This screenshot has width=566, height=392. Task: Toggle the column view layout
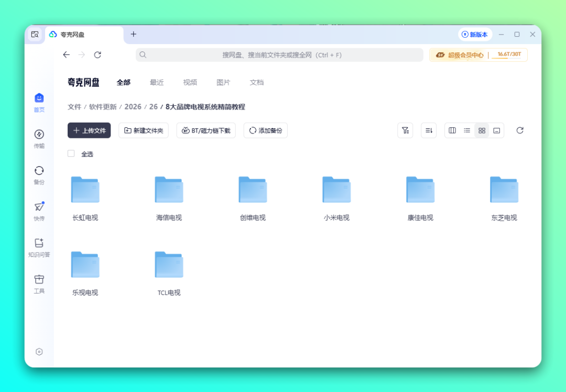[x=452, y=130]
